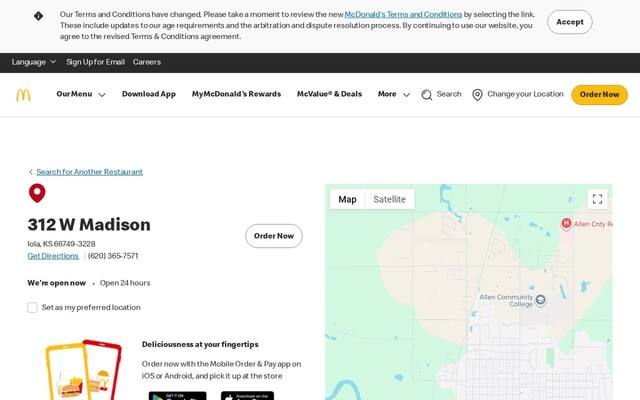640x400 pixels.
Task: Open Download App page
Action: pos(149,94)
